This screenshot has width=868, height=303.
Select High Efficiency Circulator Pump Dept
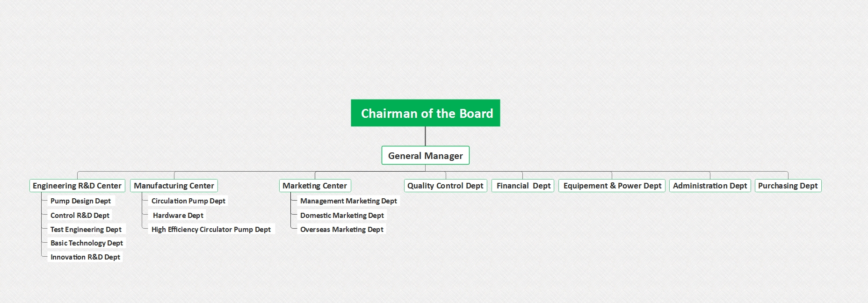[x=211, y=229]
